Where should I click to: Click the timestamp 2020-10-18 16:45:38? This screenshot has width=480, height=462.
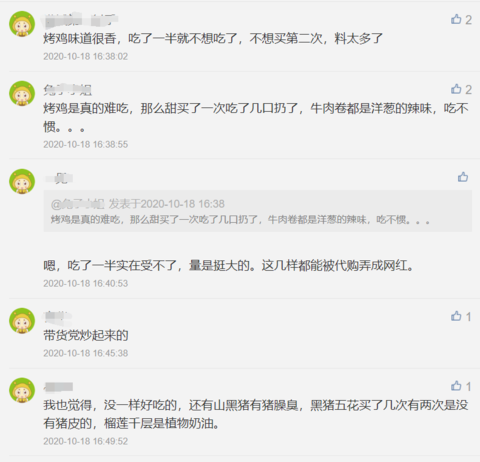[x=86, y=353]
